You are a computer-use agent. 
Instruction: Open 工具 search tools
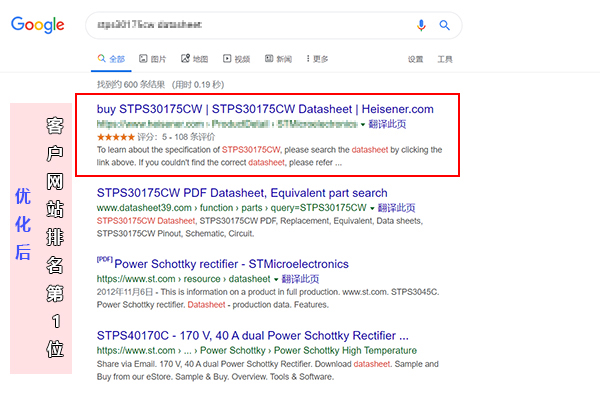click(x=445, y=59)
